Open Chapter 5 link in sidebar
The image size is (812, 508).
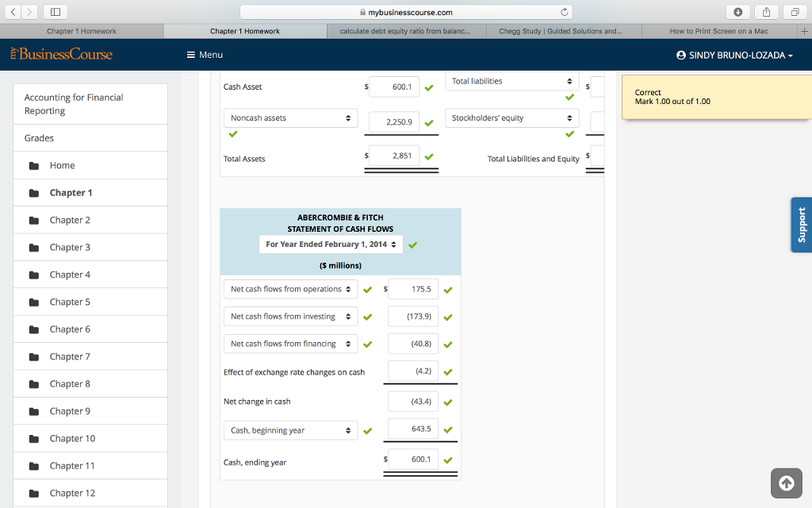[x=70, y=302]
